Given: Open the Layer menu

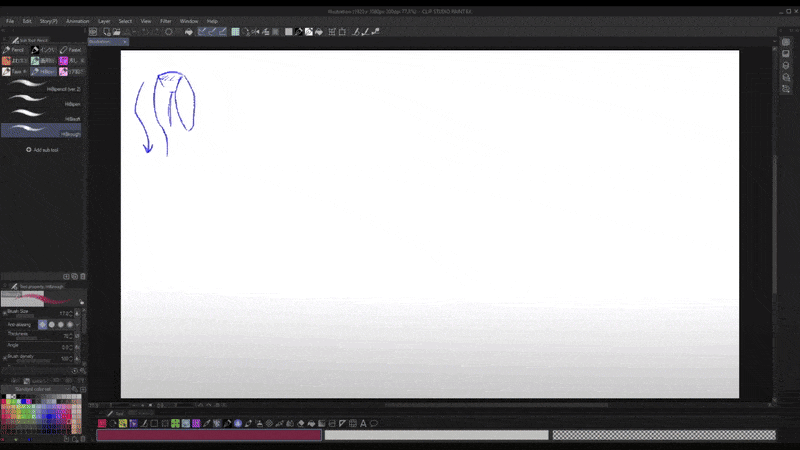Looking at the screenshot, I should point(104,21).
